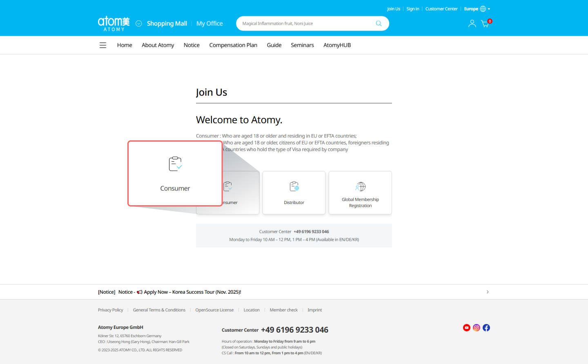Click the Atomy logo
This screenshot has width=588, height=364.
[x=114, y=24]
